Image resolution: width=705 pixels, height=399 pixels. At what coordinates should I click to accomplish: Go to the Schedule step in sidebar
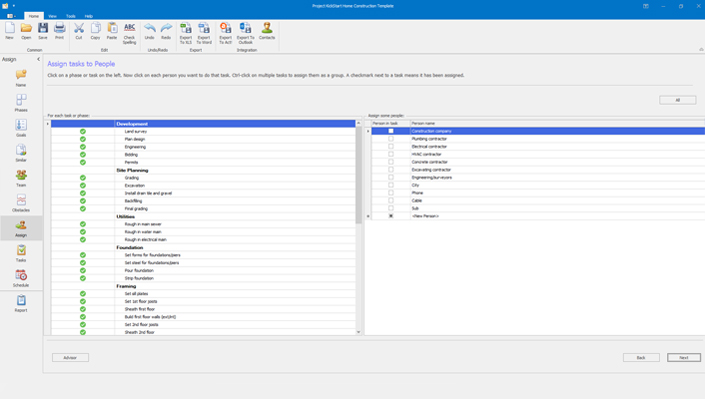pos(21,278)
